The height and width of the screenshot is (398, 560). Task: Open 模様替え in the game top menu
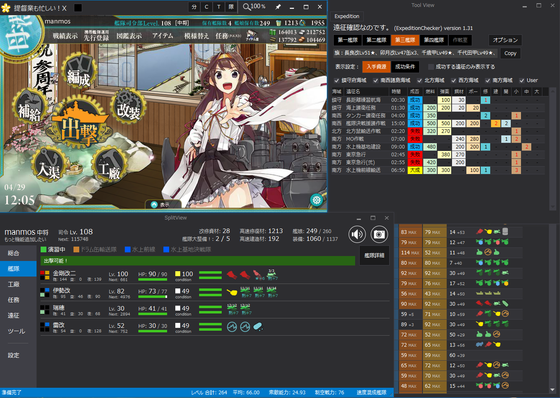click(196, 36)
